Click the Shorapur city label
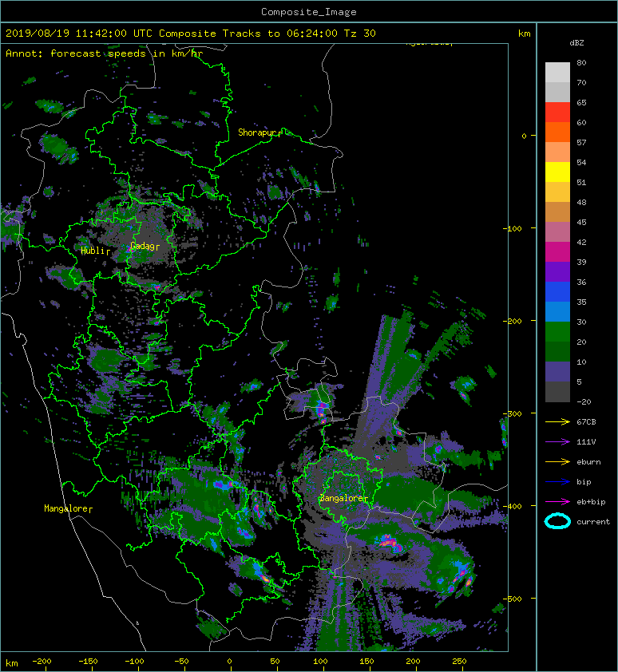 [258, 132]
